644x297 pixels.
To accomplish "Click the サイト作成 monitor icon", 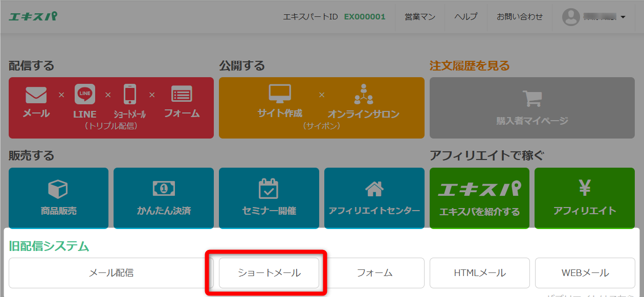I will 280,94.
